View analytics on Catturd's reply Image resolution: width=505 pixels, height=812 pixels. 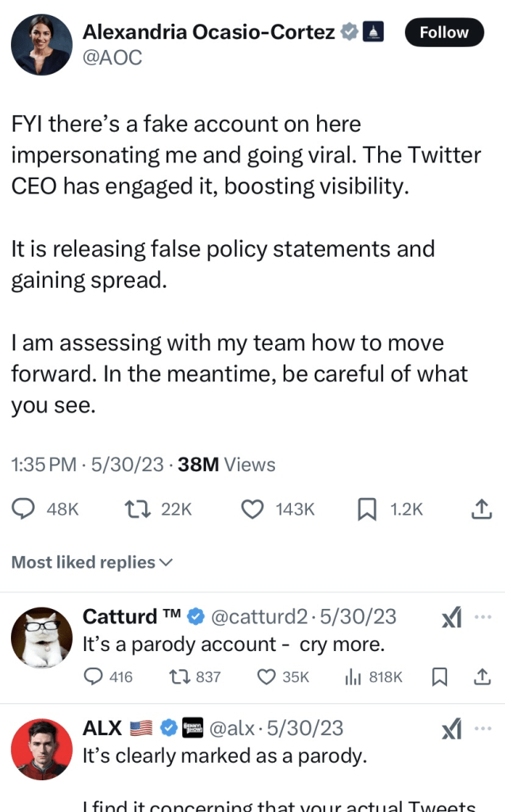click(353, 676)
